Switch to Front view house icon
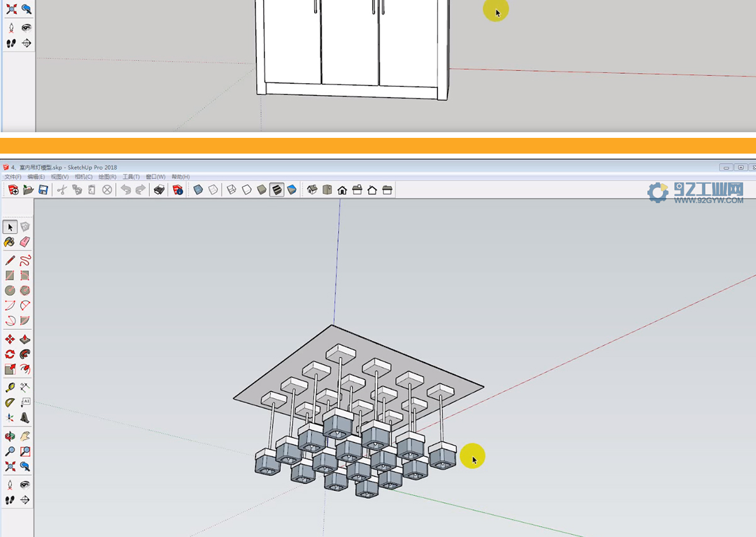 tap(342, 189)
